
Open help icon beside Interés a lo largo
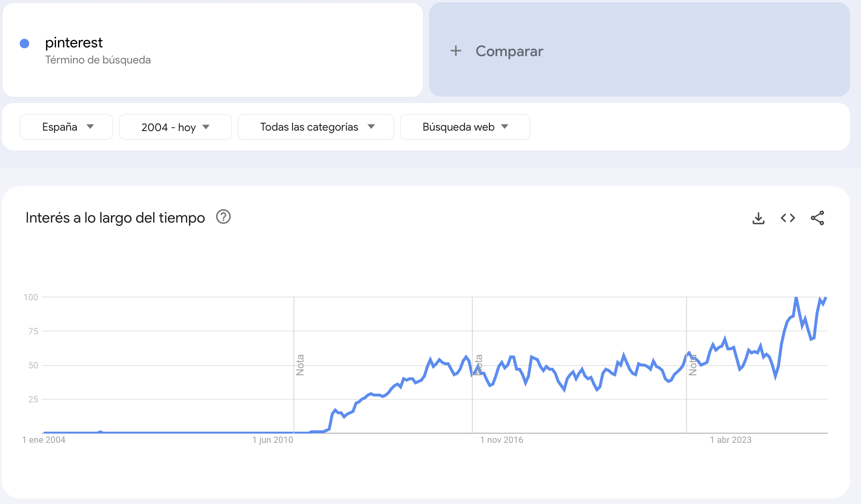[223, 217]
